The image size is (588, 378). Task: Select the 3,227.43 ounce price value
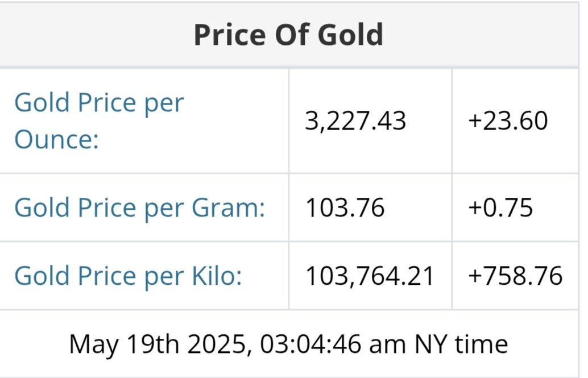[355, 121]
